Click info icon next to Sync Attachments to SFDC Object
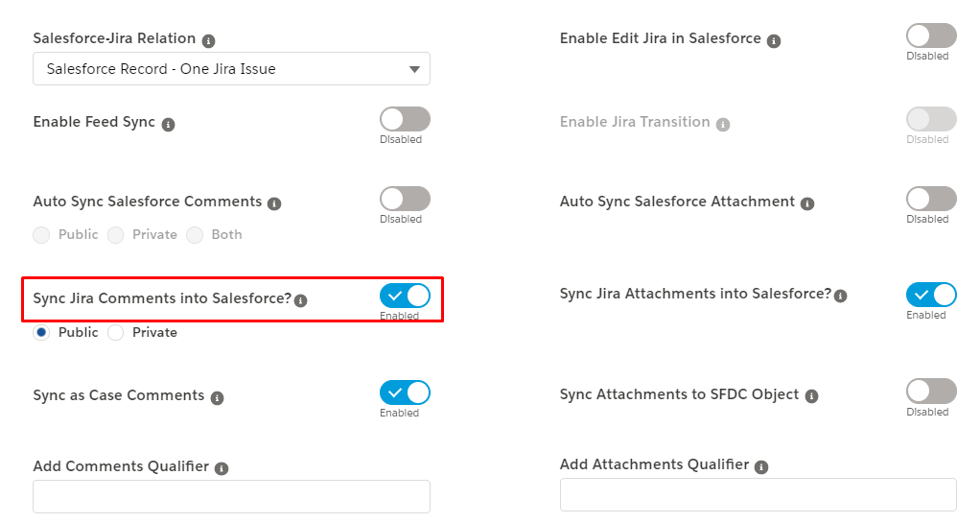Viewport: 980px width, 523px height. click(812, 396)
